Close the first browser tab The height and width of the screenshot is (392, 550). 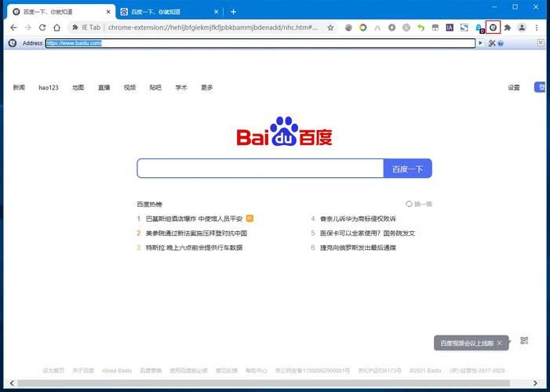(108, 12)
